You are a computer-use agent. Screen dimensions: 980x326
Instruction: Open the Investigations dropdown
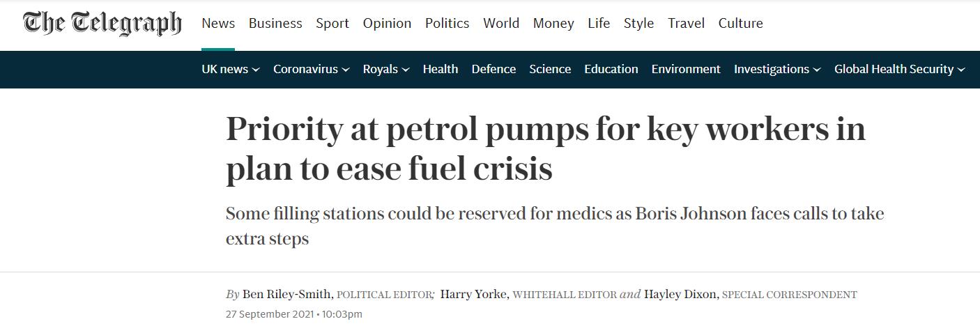(777, 69)
